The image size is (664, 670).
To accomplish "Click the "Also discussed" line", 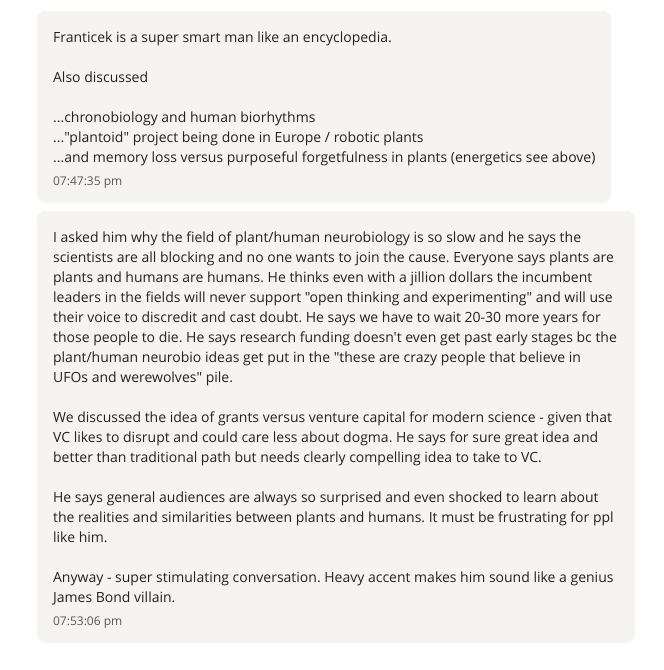I will tap(100, 77).
